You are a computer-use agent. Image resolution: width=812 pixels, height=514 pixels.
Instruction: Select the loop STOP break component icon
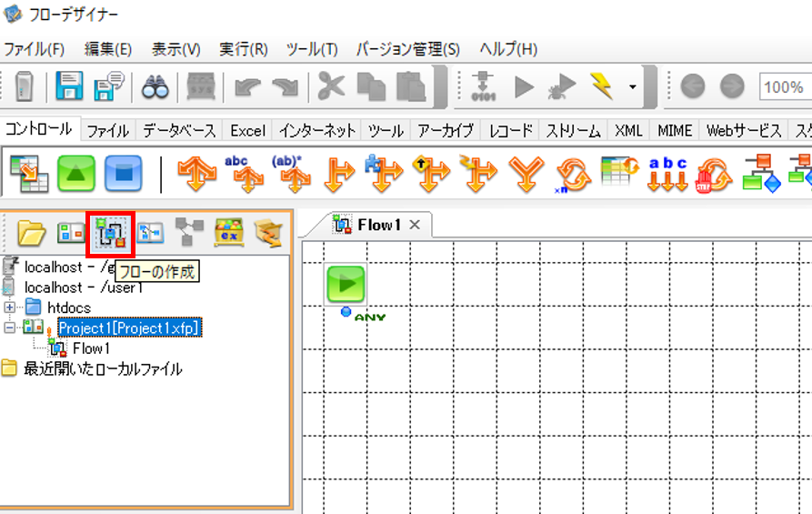pos(715,176)
